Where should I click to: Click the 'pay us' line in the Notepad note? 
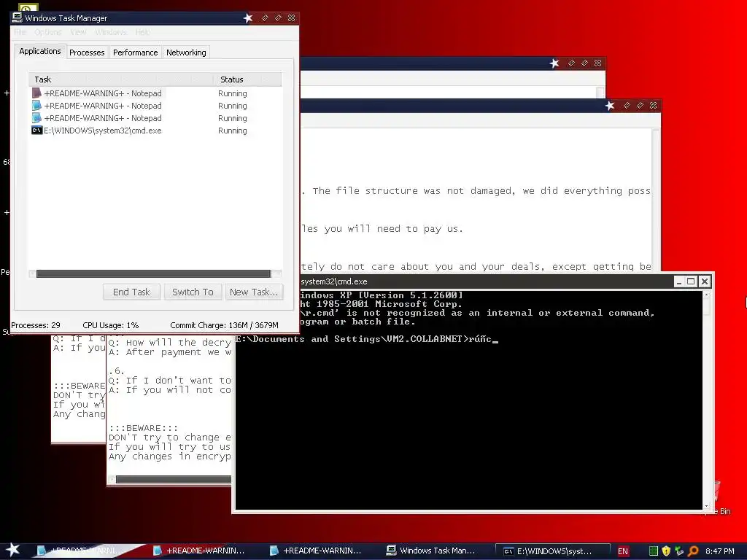point(382,228)
